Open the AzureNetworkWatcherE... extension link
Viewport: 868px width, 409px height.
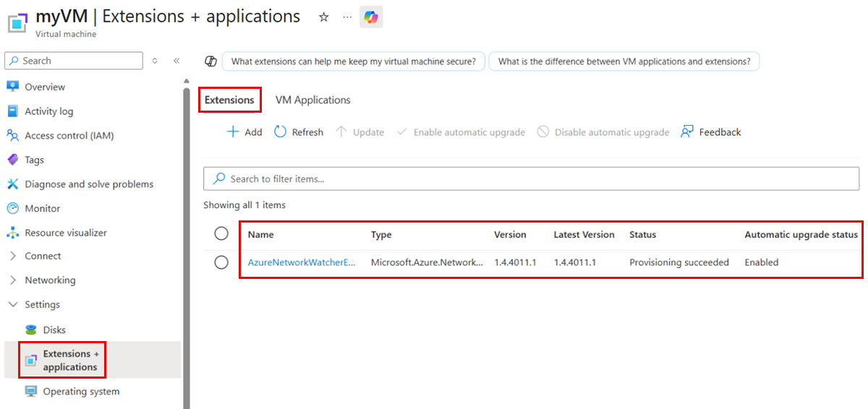[x=302, y=262]
